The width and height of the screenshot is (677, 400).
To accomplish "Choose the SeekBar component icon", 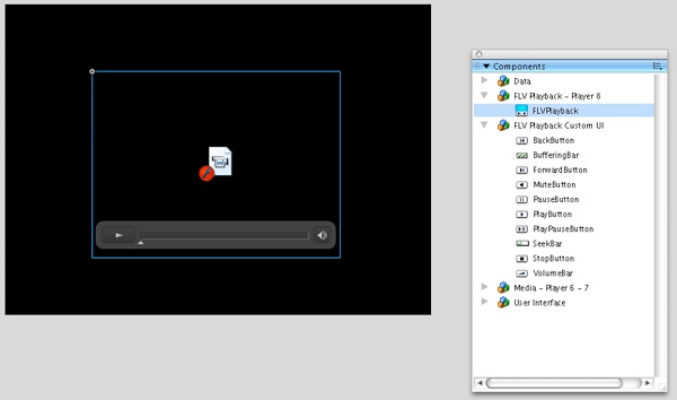I will coord(522,244).
